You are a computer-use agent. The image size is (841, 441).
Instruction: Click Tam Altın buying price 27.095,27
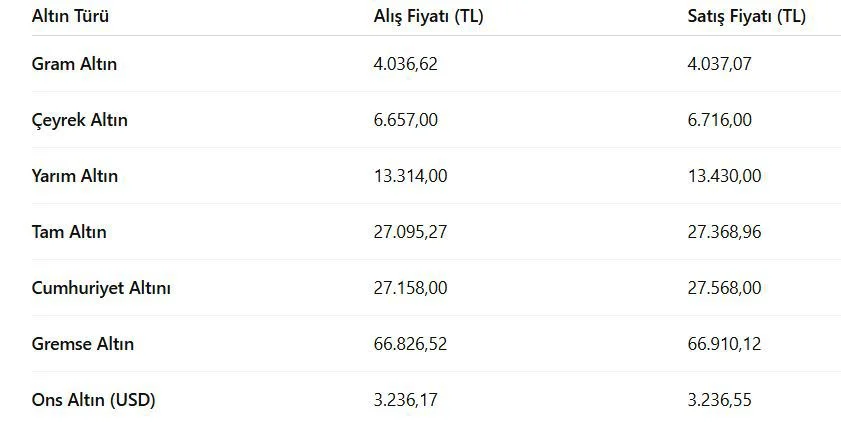(410, 232)
